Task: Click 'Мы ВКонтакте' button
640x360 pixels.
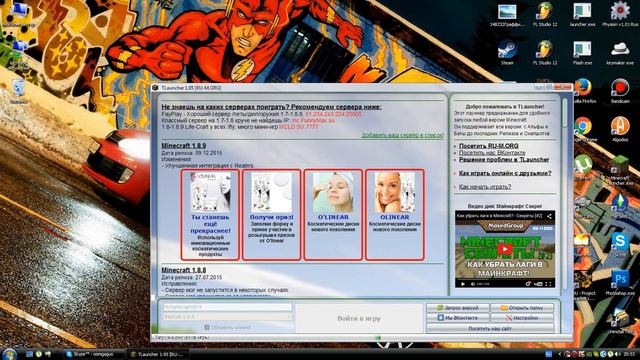Action: pyautogui.click(x=458, y=318)
